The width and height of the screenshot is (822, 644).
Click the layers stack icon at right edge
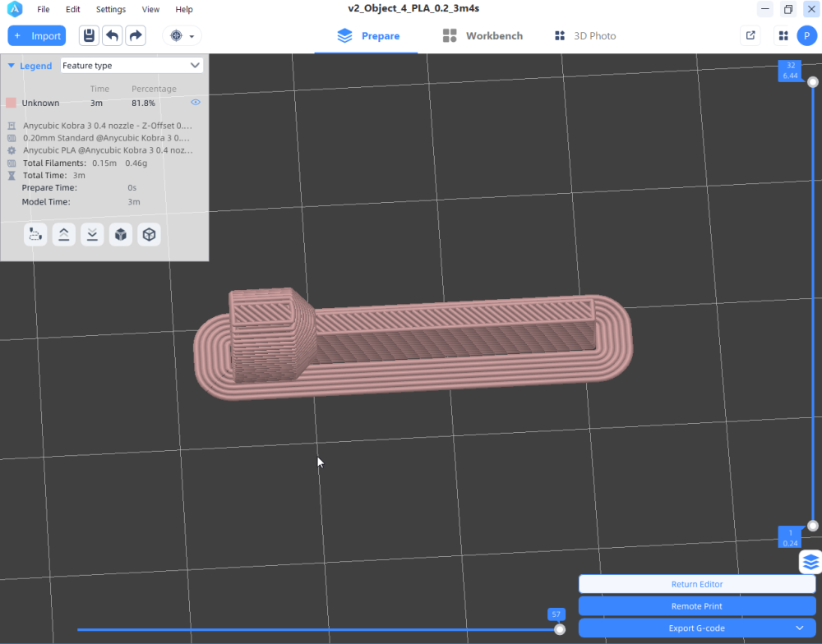[x=810, y=562]
